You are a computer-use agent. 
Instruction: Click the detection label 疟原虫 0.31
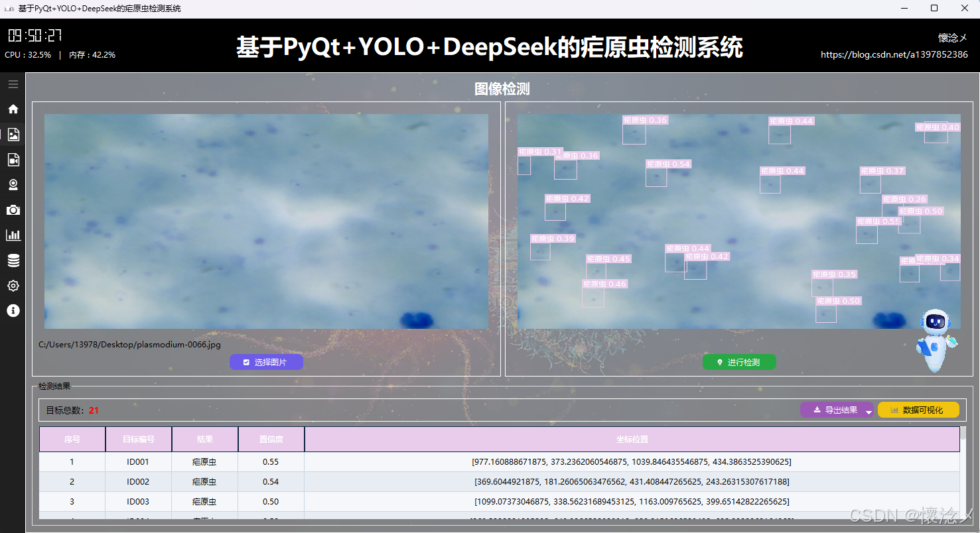point(541,152)
